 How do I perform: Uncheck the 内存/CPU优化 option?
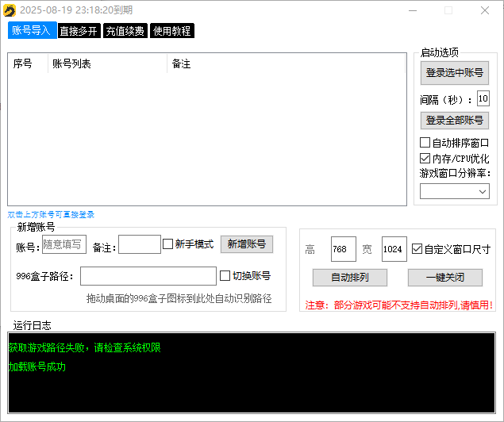pos(425,159)
